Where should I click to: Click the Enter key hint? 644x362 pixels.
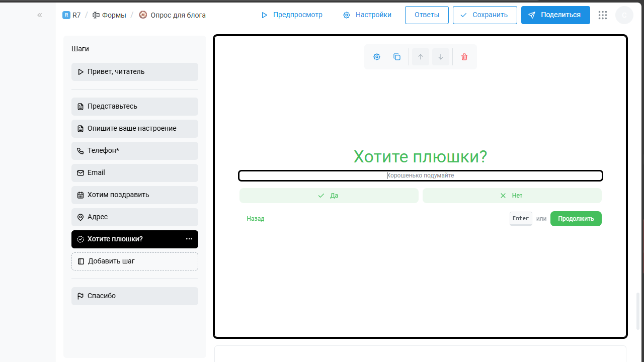pyautogui.click(x=521, y=218)
